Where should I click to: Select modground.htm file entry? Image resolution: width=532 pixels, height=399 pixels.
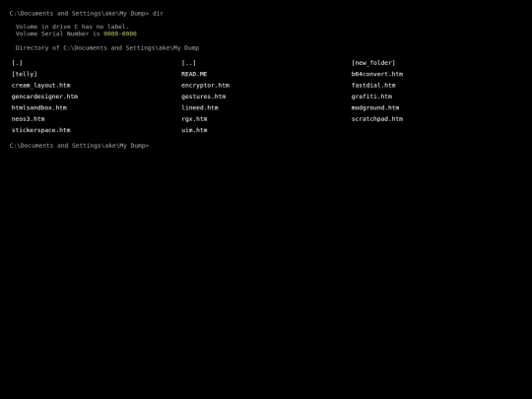pyautogui.click(x=375, y=108)
